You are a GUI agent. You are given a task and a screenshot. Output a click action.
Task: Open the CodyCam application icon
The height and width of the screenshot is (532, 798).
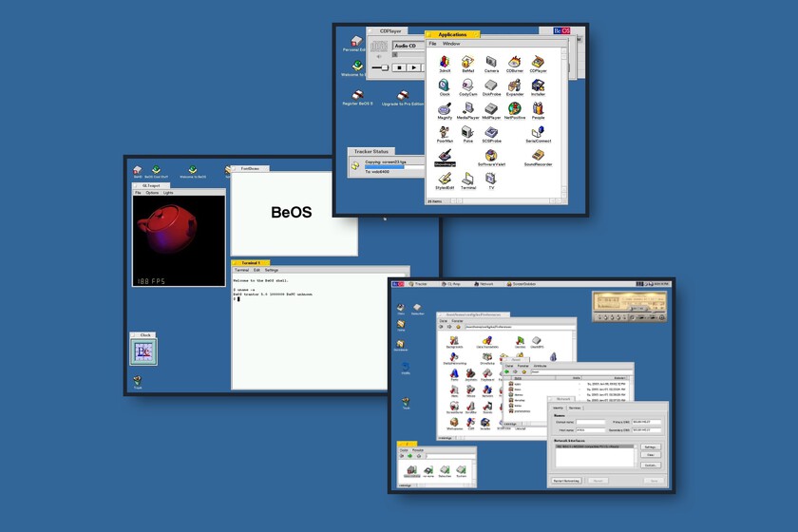pos(467,86)
